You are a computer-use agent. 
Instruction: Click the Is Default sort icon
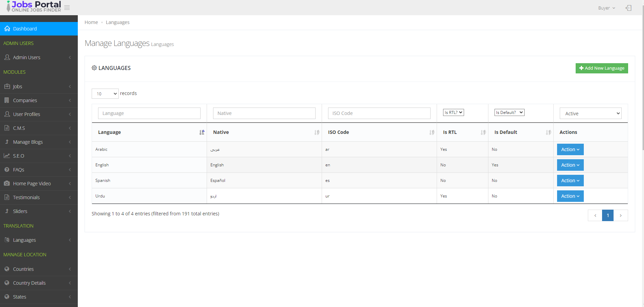point(548,133)
